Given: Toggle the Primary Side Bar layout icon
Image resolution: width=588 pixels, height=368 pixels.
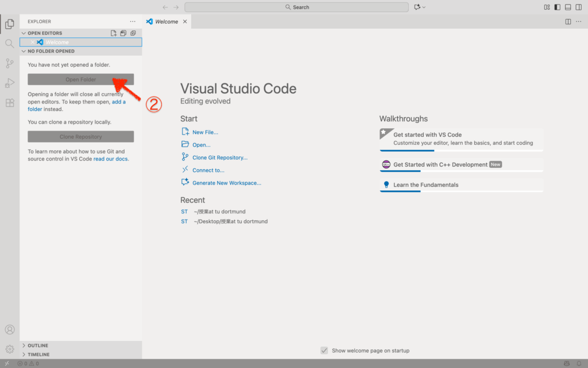Looking at the screenshot, I should point(557,7).
